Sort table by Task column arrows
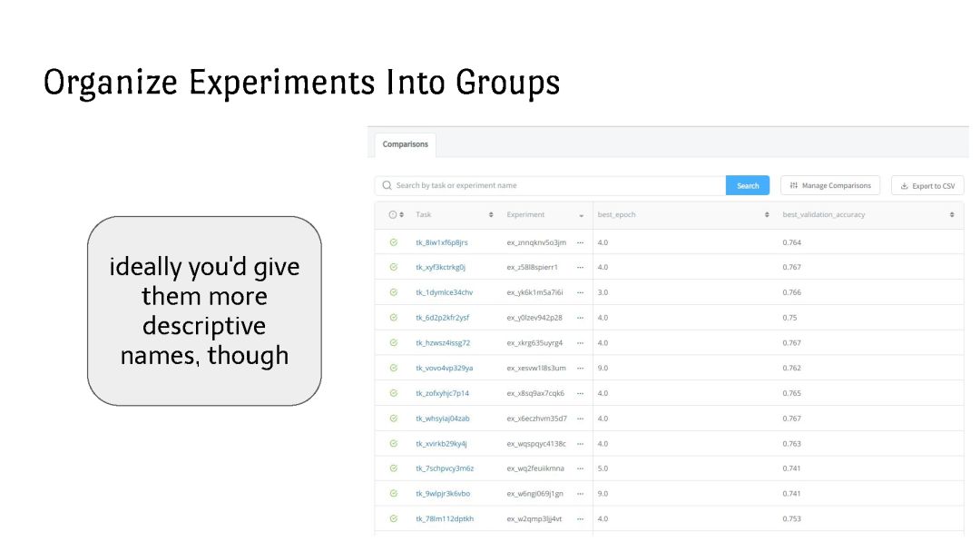Viewport: 980px width, 552px height. (491, 215)
